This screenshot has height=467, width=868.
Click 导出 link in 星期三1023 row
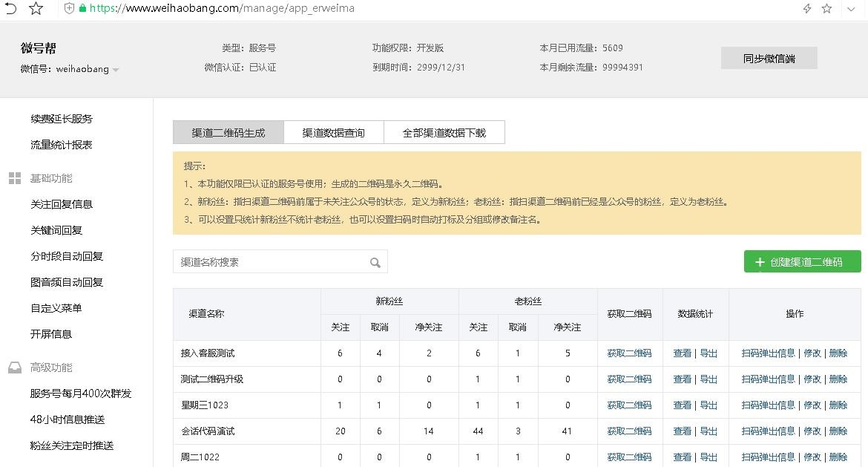(708, 405)
